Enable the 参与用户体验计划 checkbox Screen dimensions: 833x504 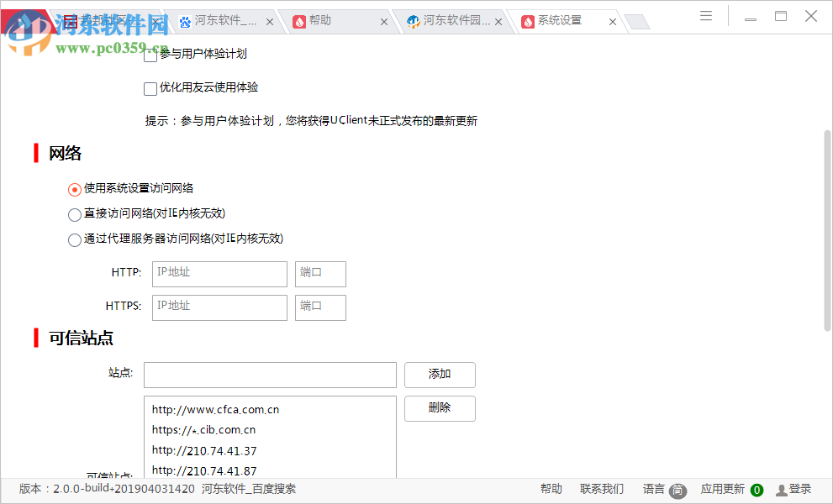pyautogui.click(x=150, y=54)
